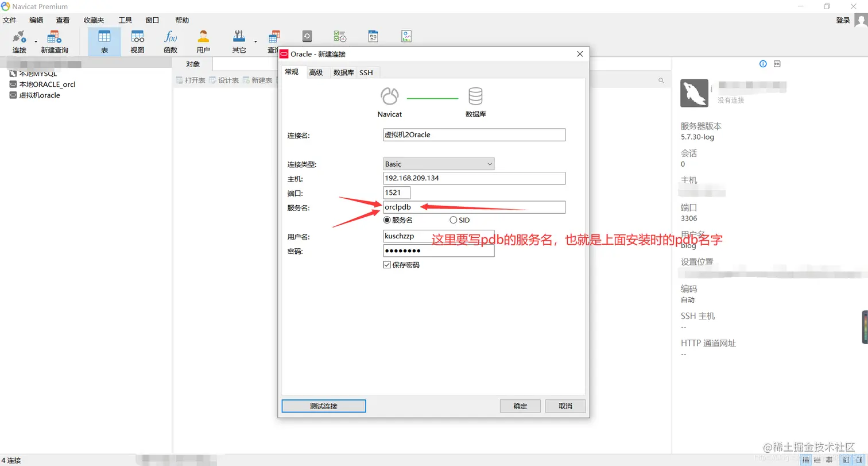868x466 pixels.
Task: Click the MySQL dolphin connection thumbnail
Action: coord(694,93)
